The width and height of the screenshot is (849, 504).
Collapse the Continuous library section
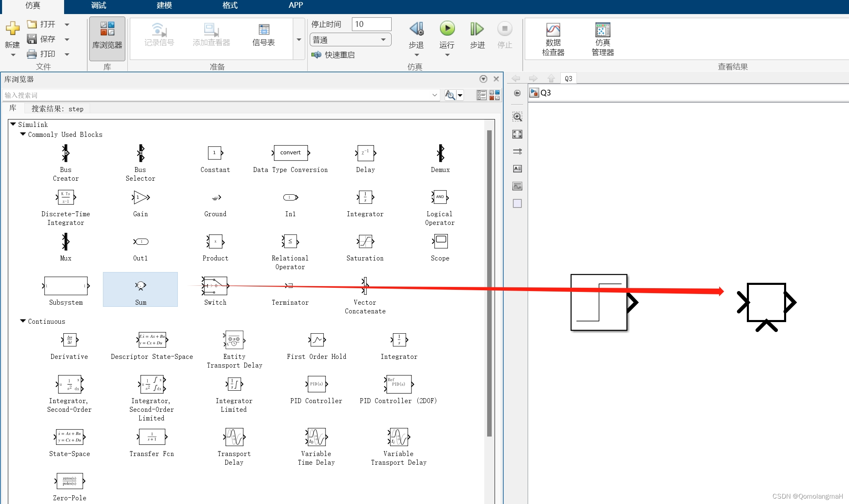tap(23, 321)
